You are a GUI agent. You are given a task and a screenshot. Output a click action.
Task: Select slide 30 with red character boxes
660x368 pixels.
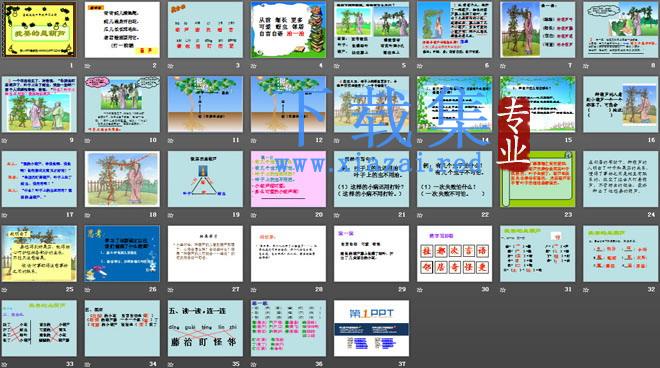455,253
